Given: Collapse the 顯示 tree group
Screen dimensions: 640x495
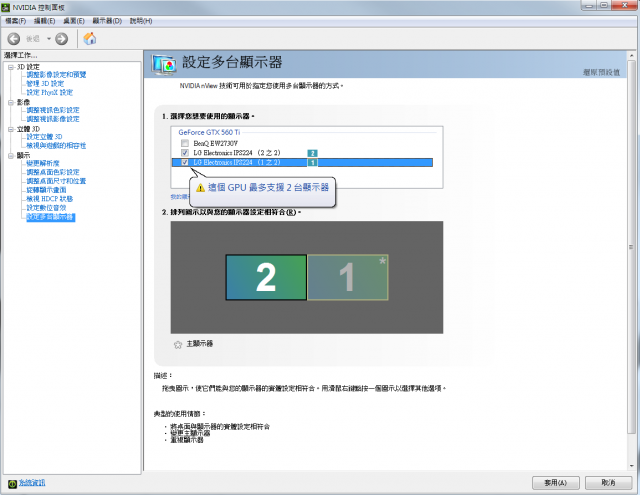Looking at the screenshot, I should (x=11, y=155).
